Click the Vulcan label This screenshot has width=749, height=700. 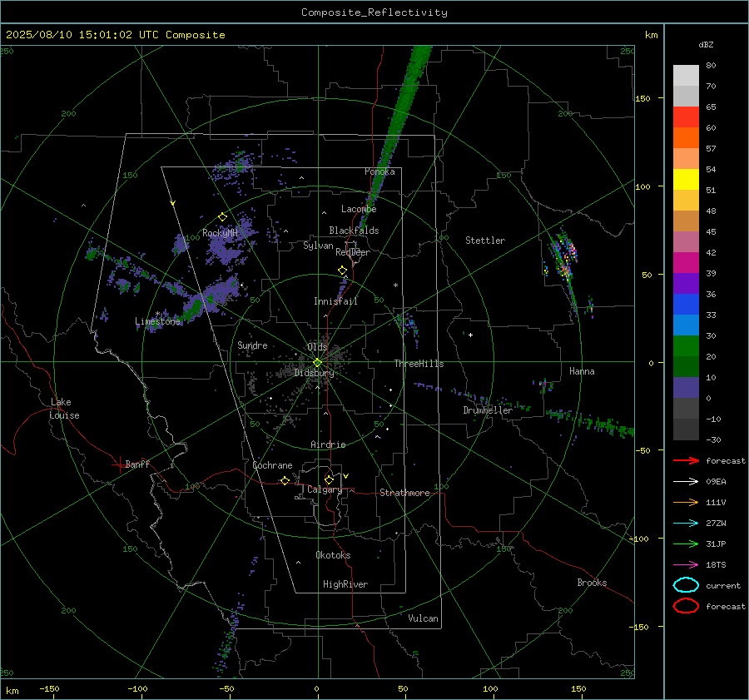coord(423,618)
